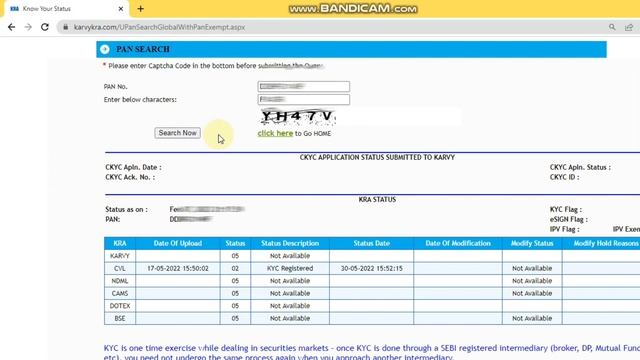Select the CVL row cell
This screenshot has width=640, height=360.
click(120, 269)
